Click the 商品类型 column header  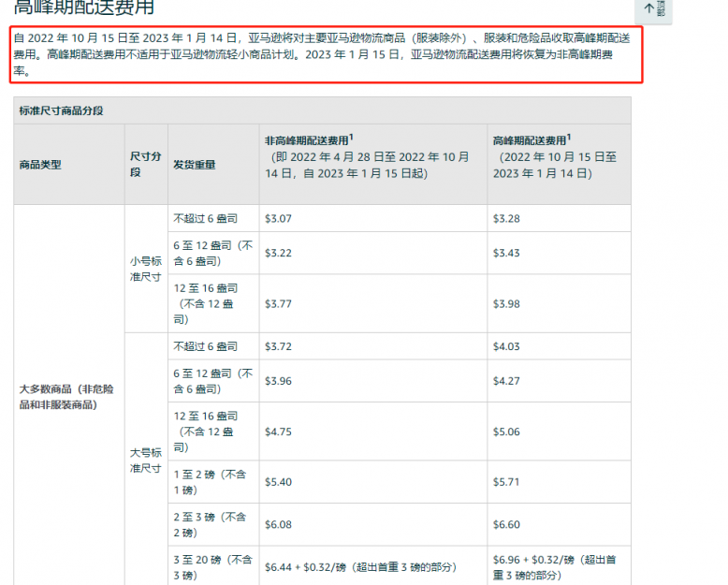click(x=68, y=165)
